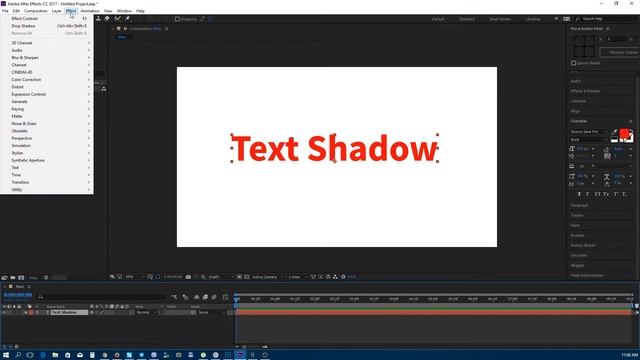Switch to the Standard workspace

coord(467,19)
